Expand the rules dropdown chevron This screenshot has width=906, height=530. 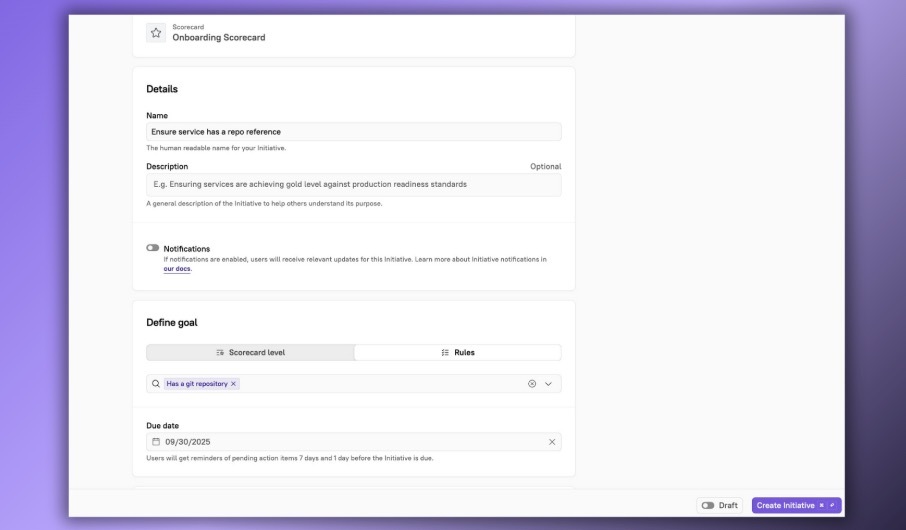tap(548, 383)
